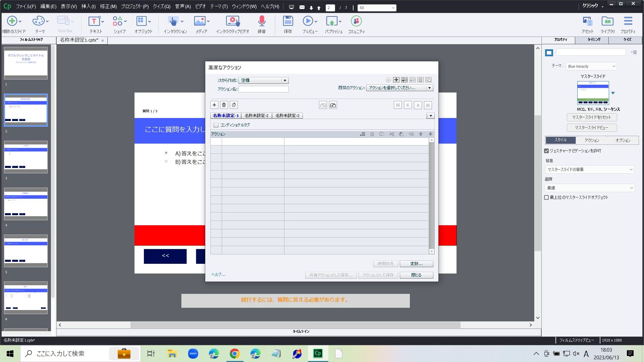Click the add action plus icon in dialog
Viewport: 644px width, 362px height.
tap(214, 105)
